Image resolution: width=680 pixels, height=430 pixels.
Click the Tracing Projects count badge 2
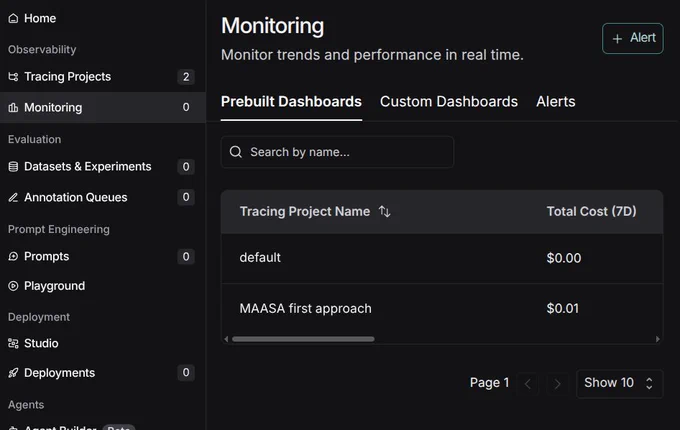(x=186, y=77)
